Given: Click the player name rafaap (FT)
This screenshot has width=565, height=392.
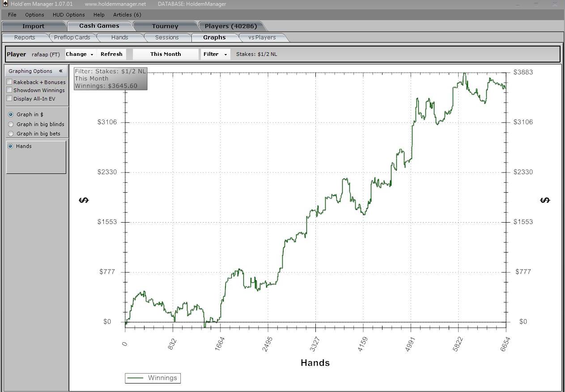Looking at the screenshot, I should (46, 55).
